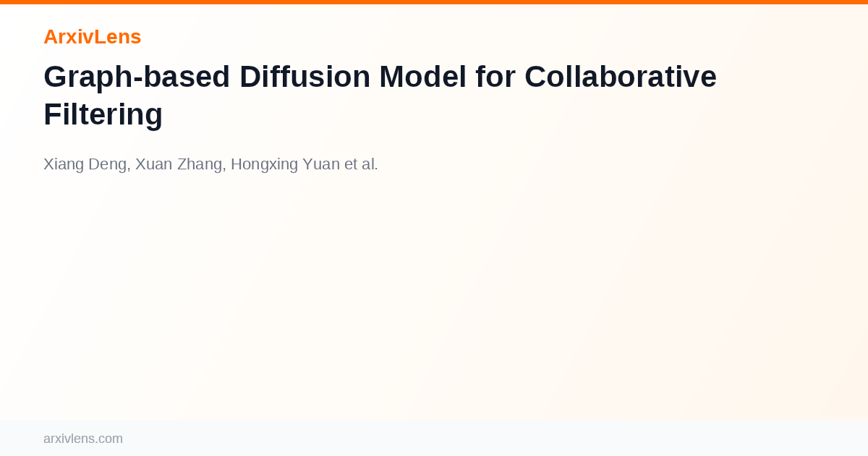Click 'et al.' to show more authors
This screenshot has height=456, width=868.
tap(361, 164)
